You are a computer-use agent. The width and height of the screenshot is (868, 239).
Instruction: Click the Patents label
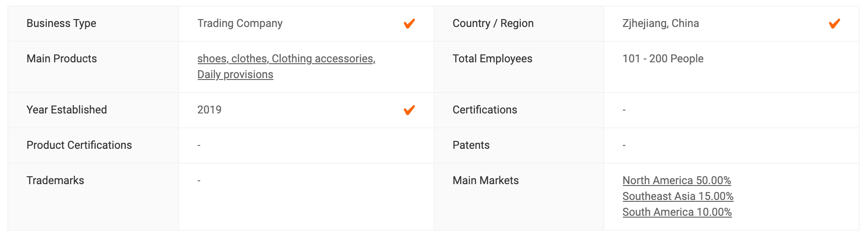coord(471,145)
